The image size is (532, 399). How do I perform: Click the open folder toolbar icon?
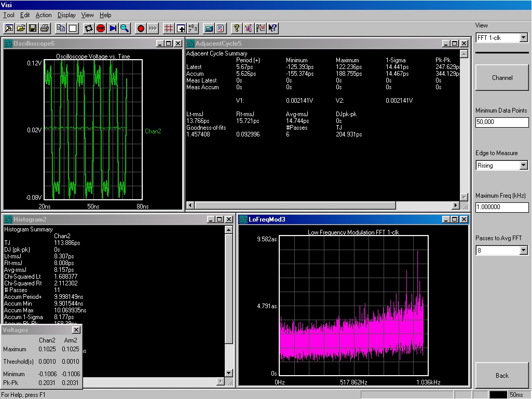[x=21, y=28]
